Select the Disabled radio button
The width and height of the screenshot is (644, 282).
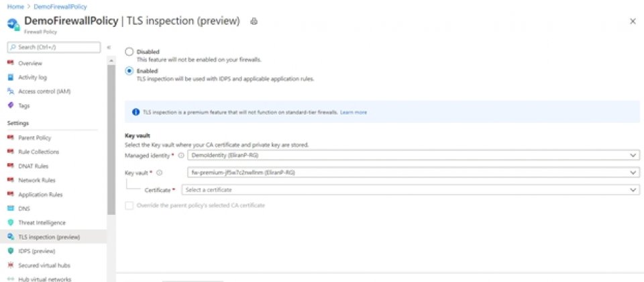129,52
